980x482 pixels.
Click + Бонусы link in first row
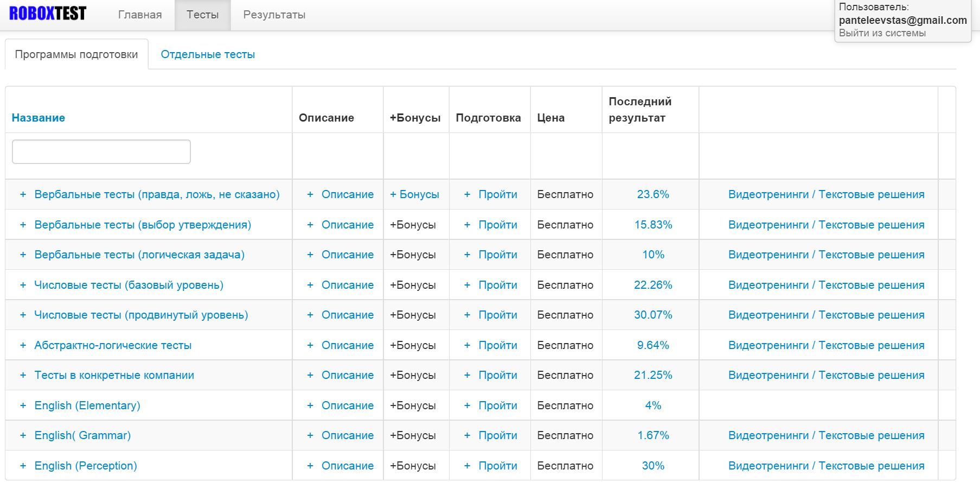click(x=415, y=194)
